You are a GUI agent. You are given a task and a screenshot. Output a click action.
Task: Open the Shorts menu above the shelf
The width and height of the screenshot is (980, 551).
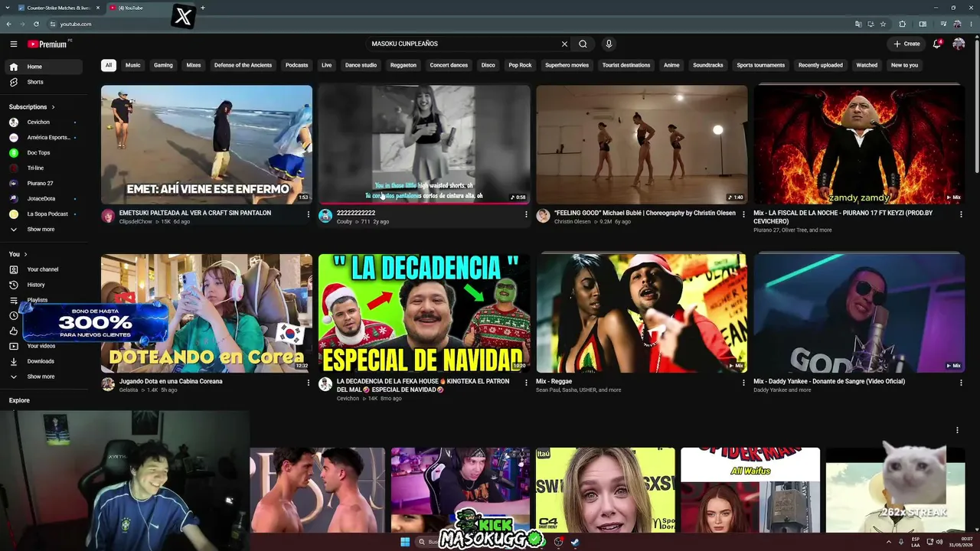coord(957,430)
